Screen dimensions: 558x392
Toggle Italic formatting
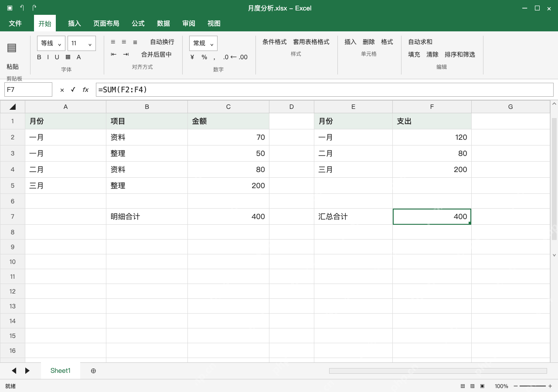tap(48, 57)
